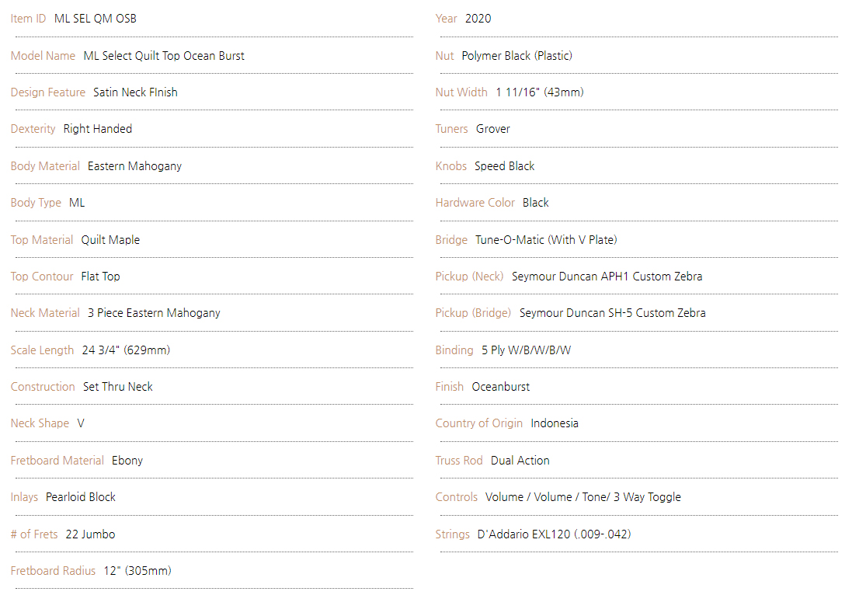The width and height of the screenshot is (859, 616).
Task: Click the Year 2020 value
Action: pyautogui.click(x=478, y=19)
